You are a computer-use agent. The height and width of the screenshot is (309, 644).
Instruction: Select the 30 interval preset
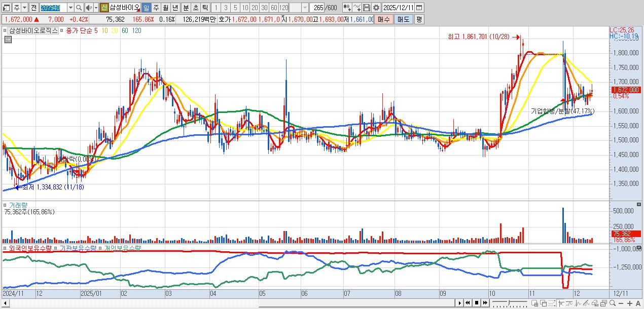pos(264,8)
